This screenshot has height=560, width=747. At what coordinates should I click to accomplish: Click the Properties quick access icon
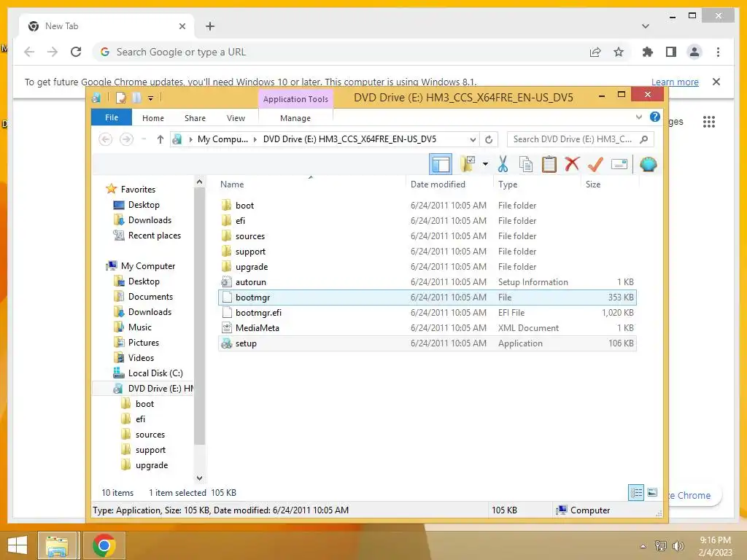(x=121, y=98)
